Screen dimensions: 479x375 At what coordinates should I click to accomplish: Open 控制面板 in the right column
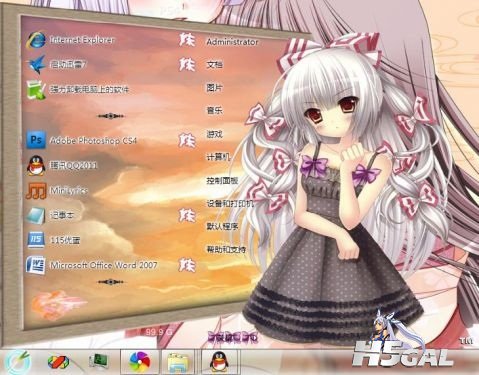(222, 181)
